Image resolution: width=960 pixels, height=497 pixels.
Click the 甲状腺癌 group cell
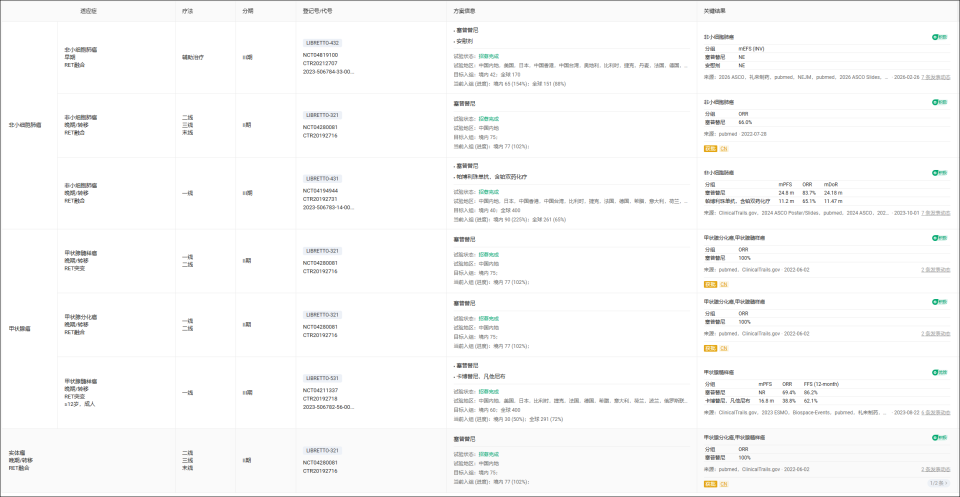pos(20,329)
